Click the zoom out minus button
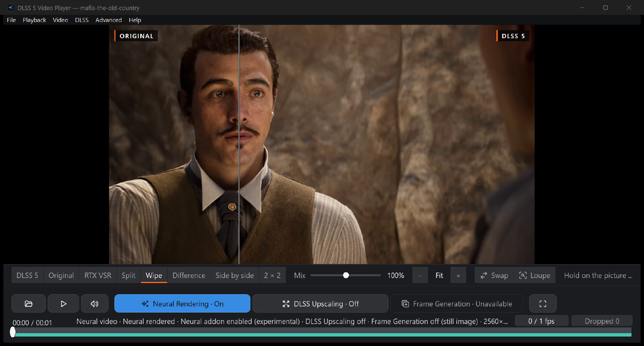The height and width of the screenshot is (346, 644). tap(420, 275)
